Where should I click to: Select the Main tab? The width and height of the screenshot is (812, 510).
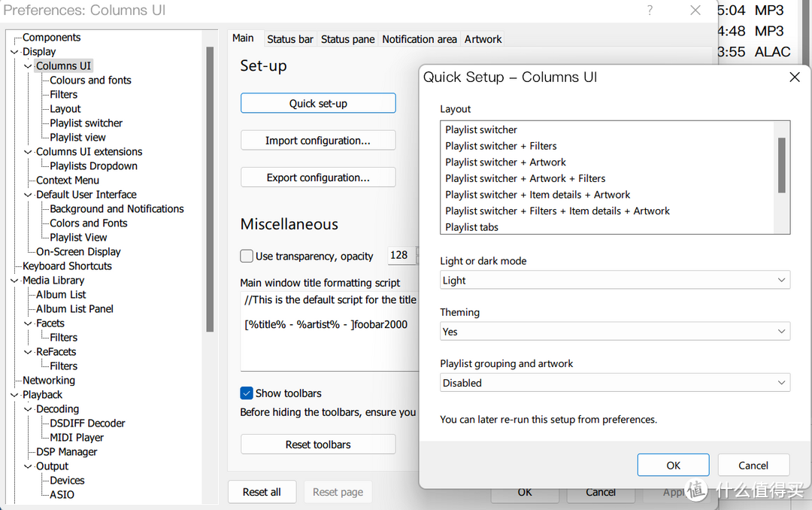[x=243, y=38]
